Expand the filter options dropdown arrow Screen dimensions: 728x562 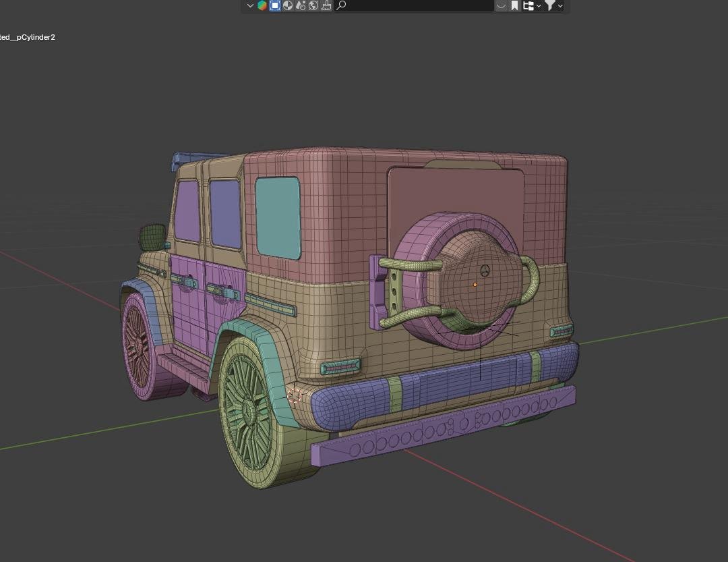[560, 6]
